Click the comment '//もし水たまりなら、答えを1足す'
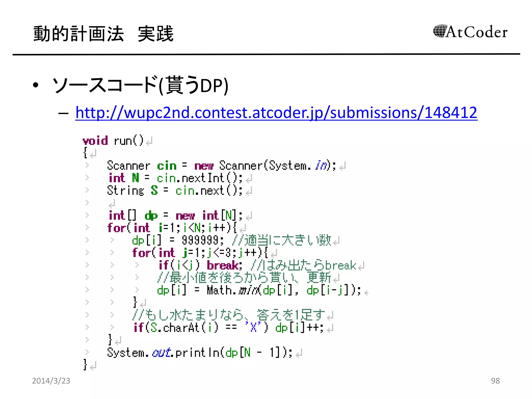This screenshot has width=532, height=399. pos(229,315)
